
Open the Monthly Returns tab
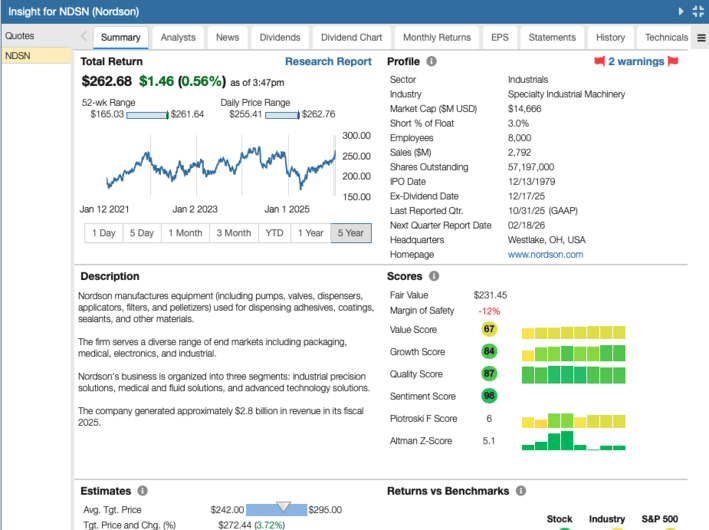436,38
